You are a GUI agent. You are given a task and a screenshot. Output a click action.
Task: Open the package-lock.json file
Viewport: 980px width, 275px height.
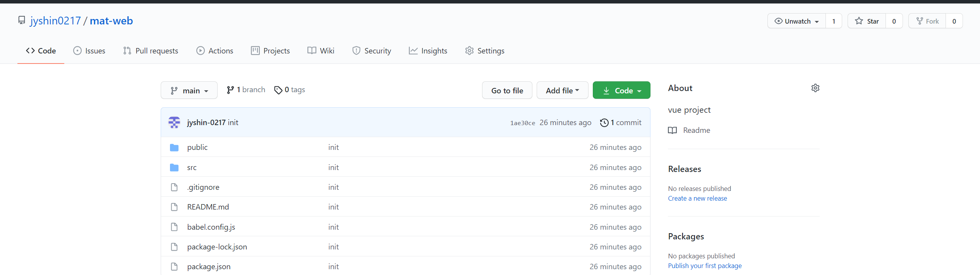(217, 247)
